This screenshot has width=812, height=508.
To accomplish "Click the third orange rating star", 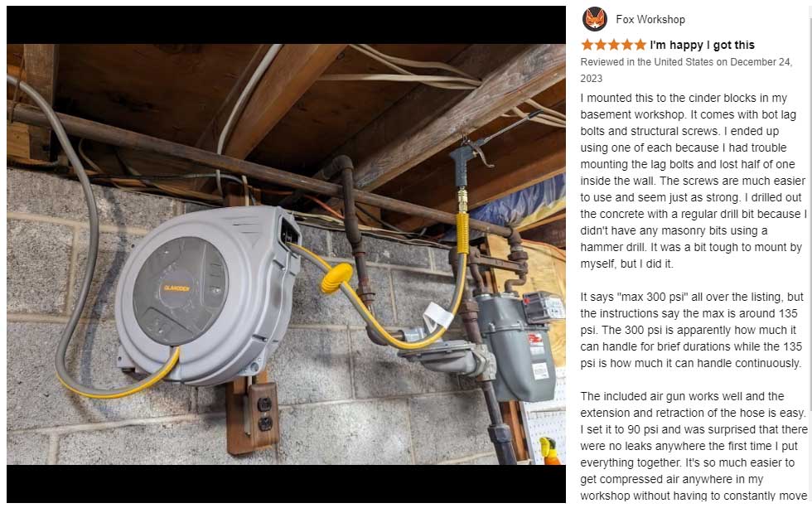I will (x=614, y=45).
